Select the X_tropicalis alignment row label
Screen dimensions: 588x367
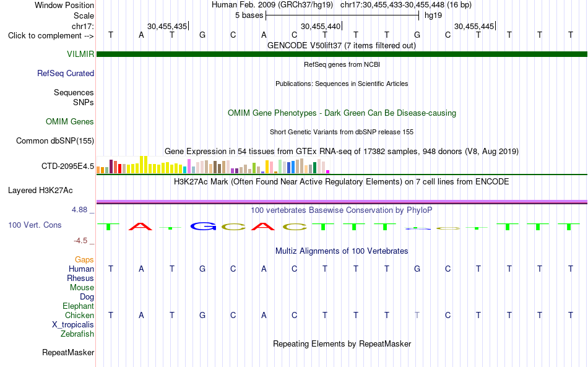click(73, 325)
